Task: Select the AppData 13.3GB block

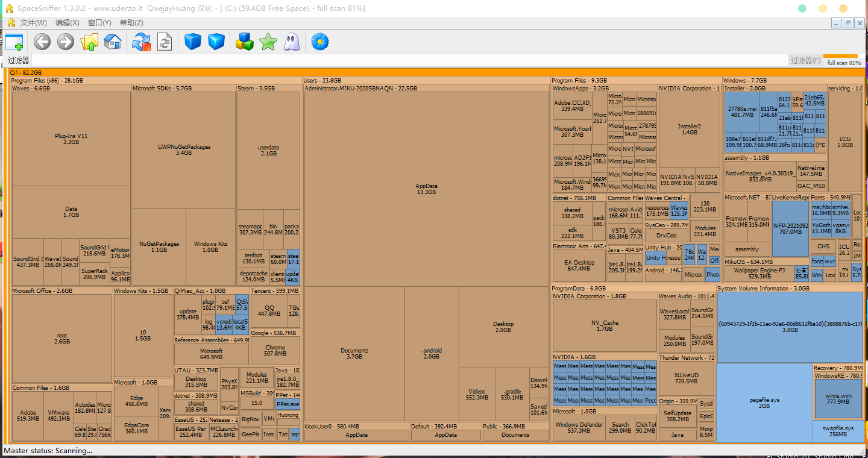Action: click(426, 189)
